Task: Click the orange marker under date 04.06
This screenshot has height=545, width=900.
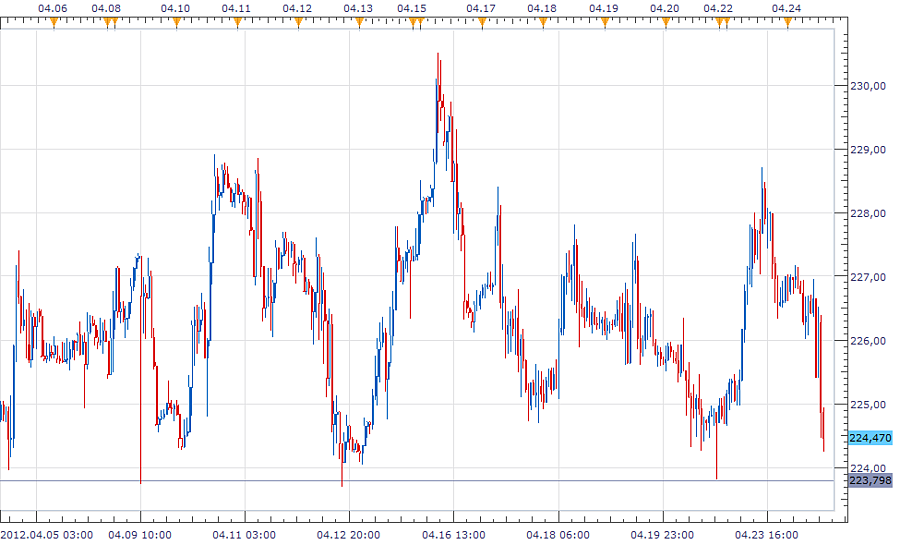Action: point(53,23)
